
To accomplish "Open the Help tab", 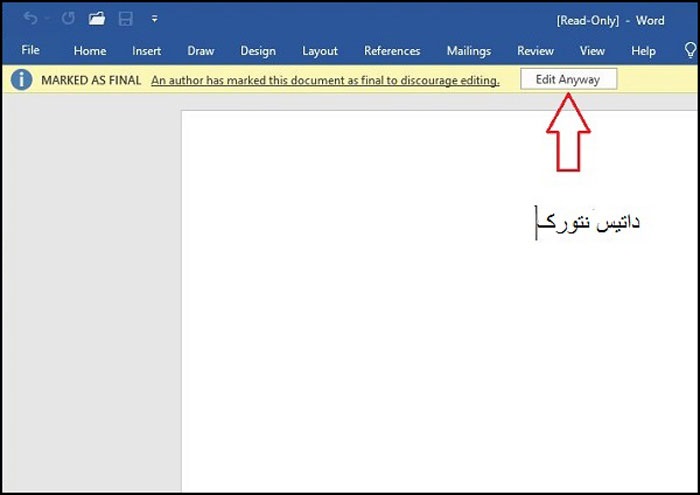I will point(643,51).
